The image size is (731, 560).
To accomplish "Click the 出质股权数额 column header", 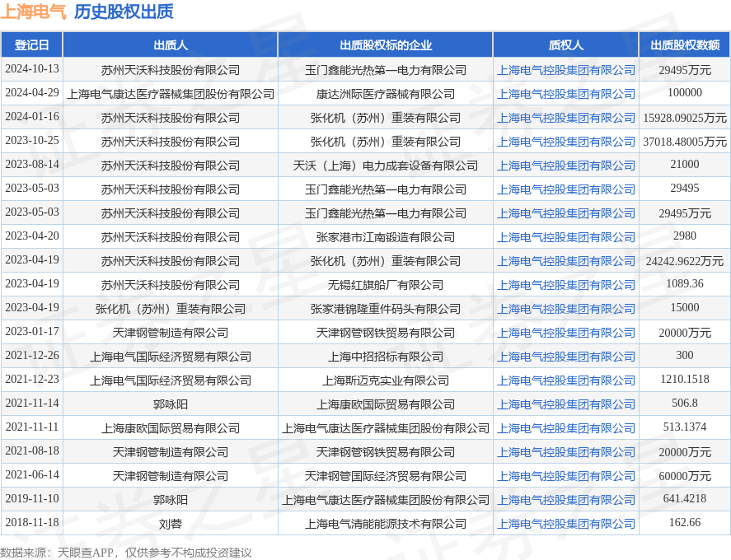I will (x=684, y=45).
